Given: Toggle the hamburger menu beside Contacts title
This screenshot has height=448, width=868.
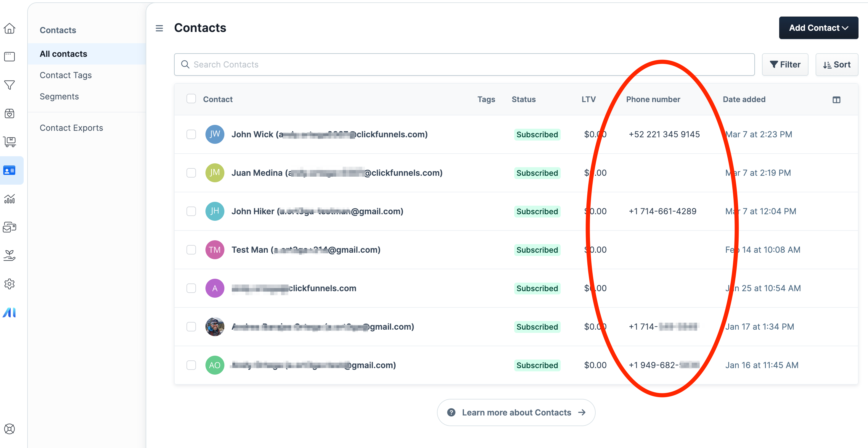Looking at the screenshot, I should pos(159,28).
